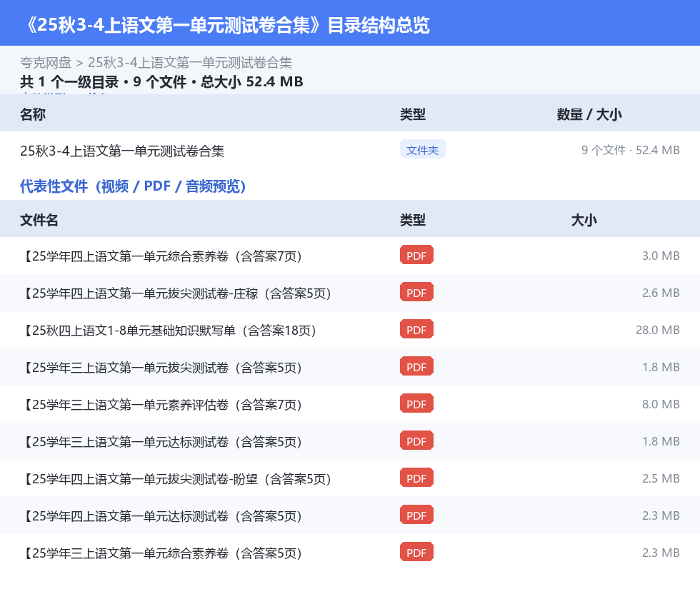This screenshot has width=700, height=594.
Task: Click the 名称 column header
Action: pyautogui.click(x=33, y=114)
